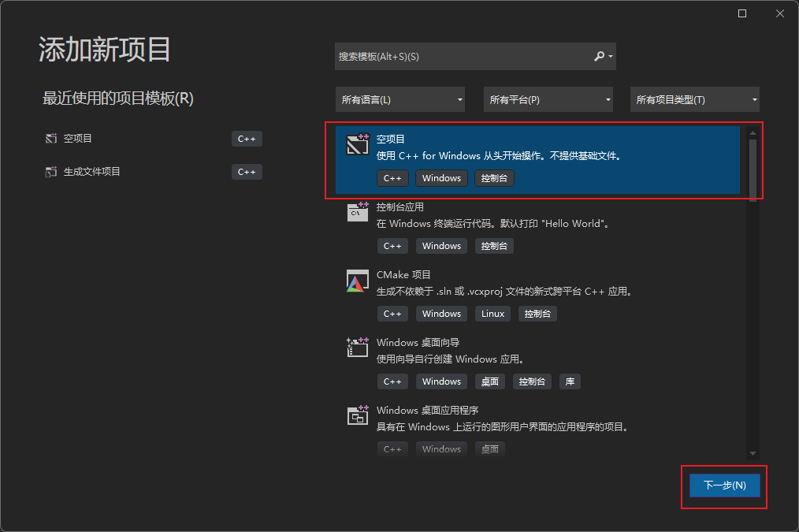This screenshot has height=532, width=799.
Task: Click the scrollbar down arrow in template list
Action: 753,453
